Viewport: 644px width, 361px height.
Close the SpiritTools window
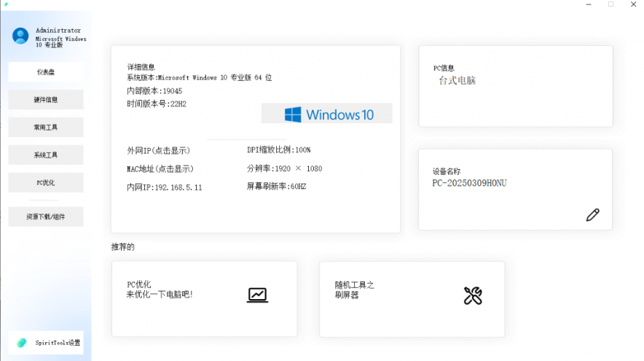(x=633, y=4)
